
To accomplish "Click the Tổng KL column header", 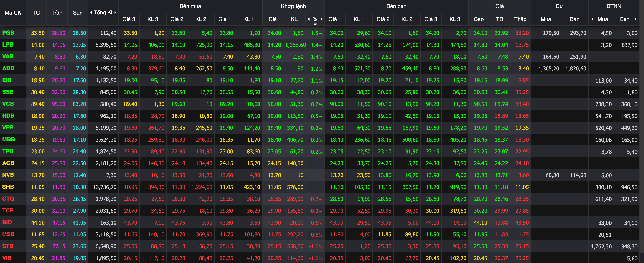I will [x=104, y=13].
